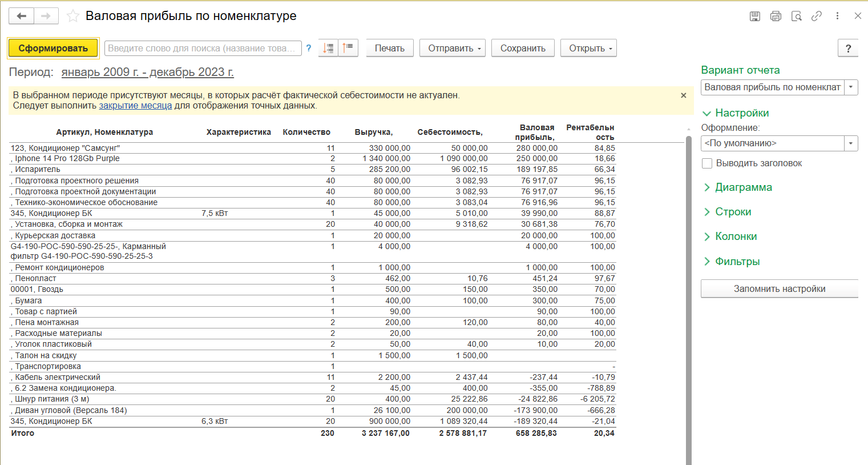Viewport: 868px width, 465px height.
Task: Click the search help question mark icon
Action: (309, 48)
